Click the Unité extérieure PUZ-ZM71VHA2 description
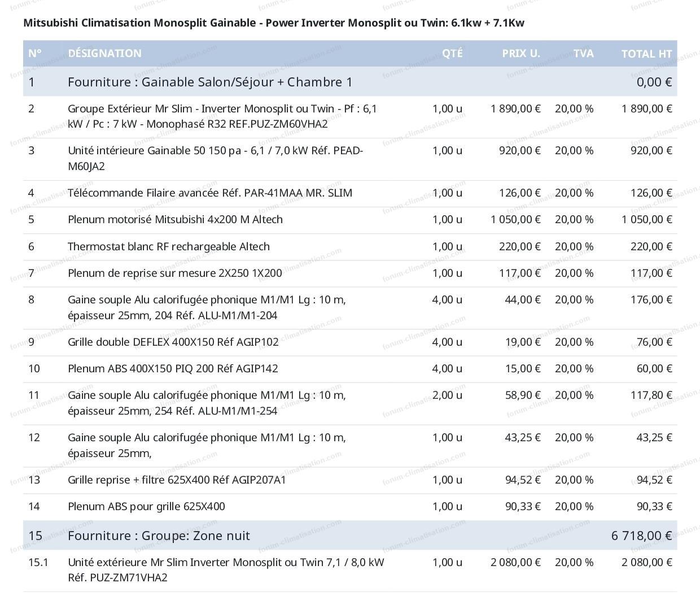This screenshot has width=700, height=609. tap(226, 569)
